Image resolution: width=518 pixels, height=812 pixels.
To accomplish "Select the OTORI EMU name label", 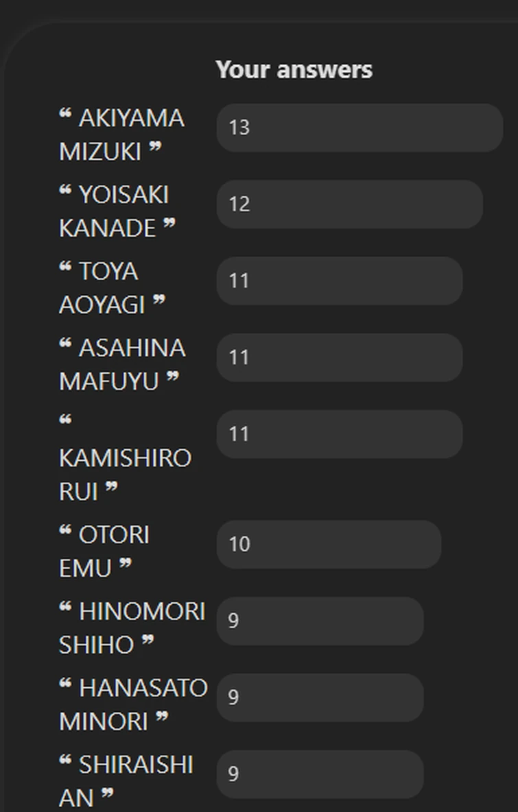I will 104,551.
